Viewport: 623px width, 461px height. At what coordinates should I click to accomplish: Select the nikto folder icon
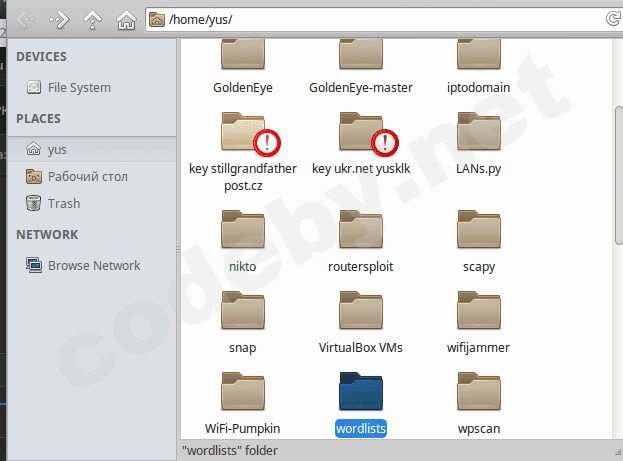click(x=243, y=229)
